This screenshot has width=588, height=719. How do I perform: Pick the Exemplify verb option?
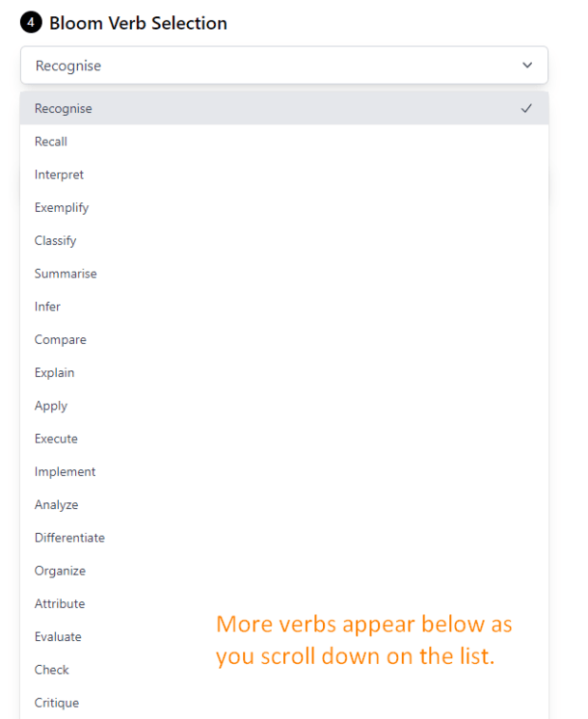point(62,207)
